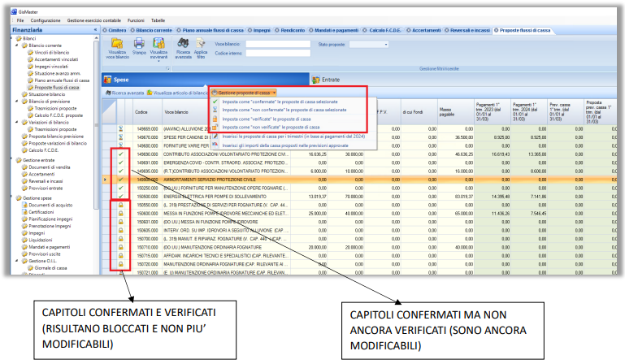Screen dimensions: 625x364
Task: Click the Voce bilancio input field
Action: coord(278,44)
